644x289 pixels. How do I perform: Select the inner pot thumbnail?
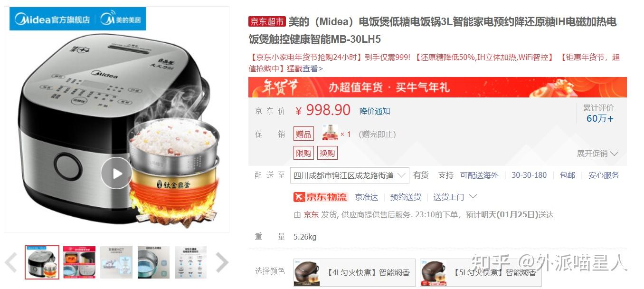[x=153, y=262]
